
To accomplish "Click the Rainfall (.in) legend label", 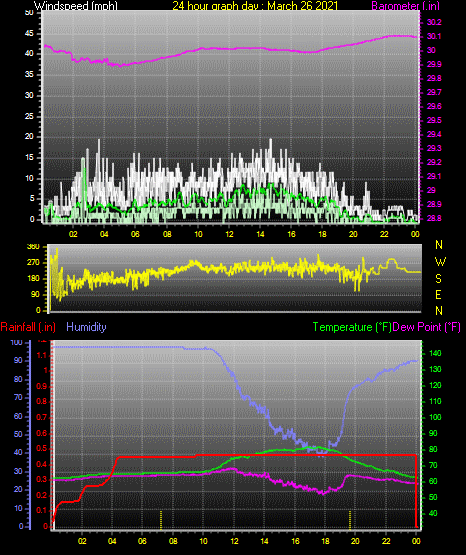I will tap(28, 327).
